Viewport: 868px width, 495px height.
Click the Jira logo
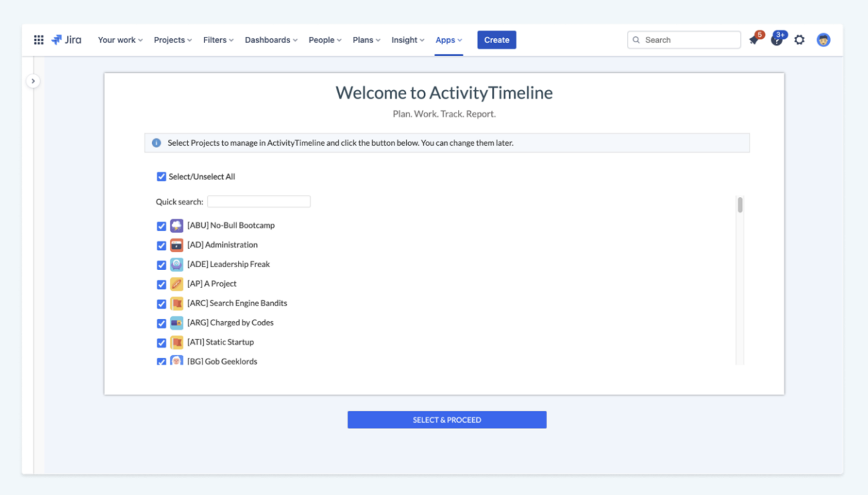67,40
